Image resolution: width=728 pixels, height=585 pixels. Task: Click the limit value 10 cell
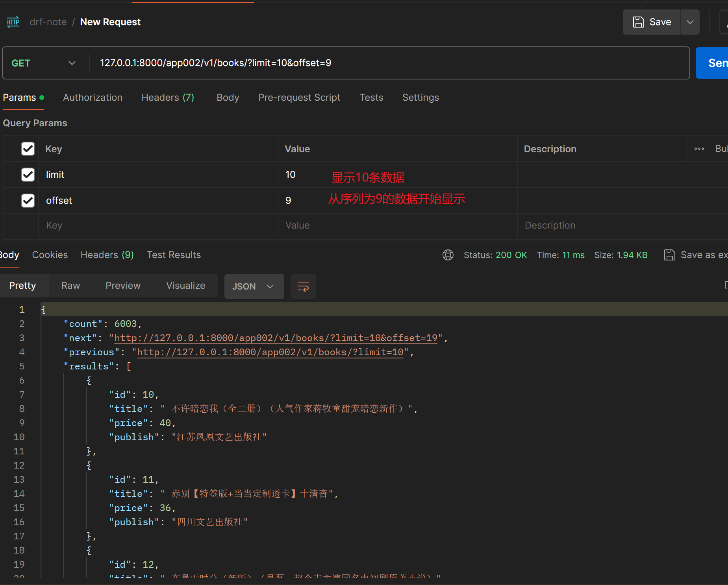pos(398,175)
